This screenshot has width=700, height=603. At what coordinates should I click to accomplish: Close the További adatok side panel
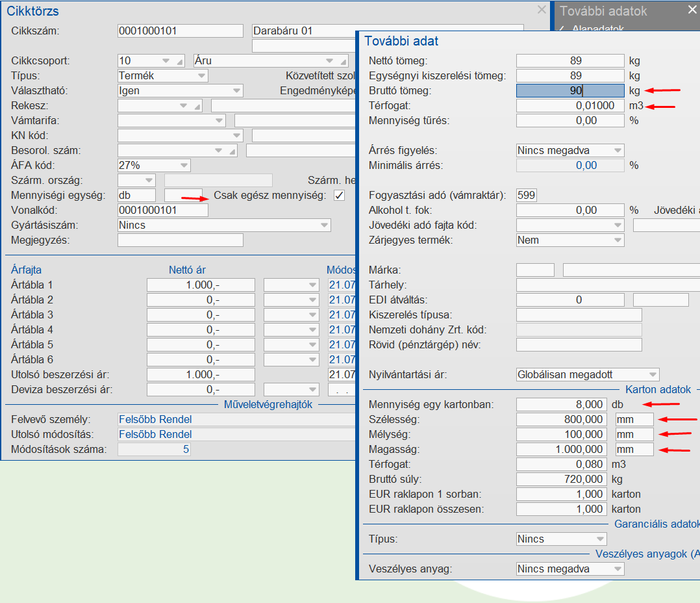click(692, 10)
